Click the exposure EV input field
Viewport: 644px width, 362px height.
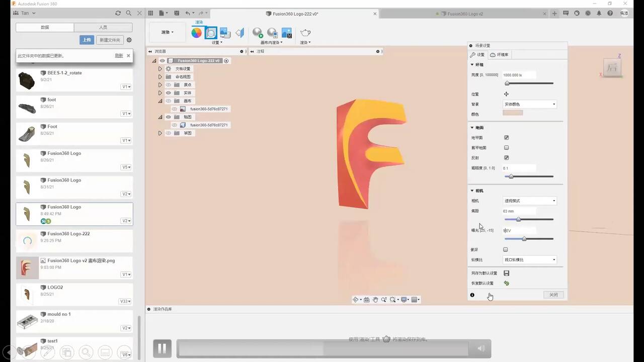(519, 230)
